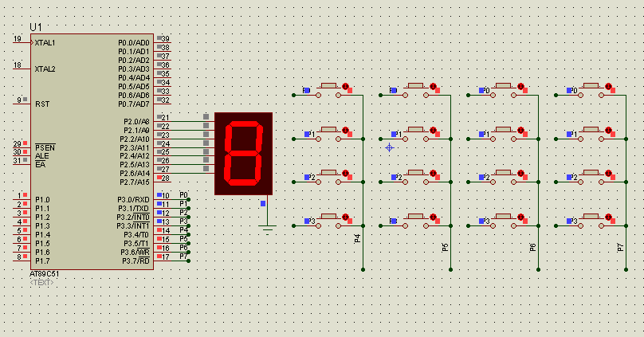This screenshot has height=337, width=644.
Task: Click the P3.7/RD pin label
Action: point(136,261)
